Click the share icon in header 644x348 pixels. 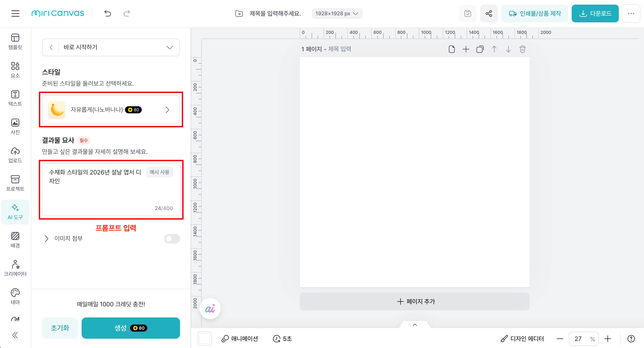tap(489, 13)
